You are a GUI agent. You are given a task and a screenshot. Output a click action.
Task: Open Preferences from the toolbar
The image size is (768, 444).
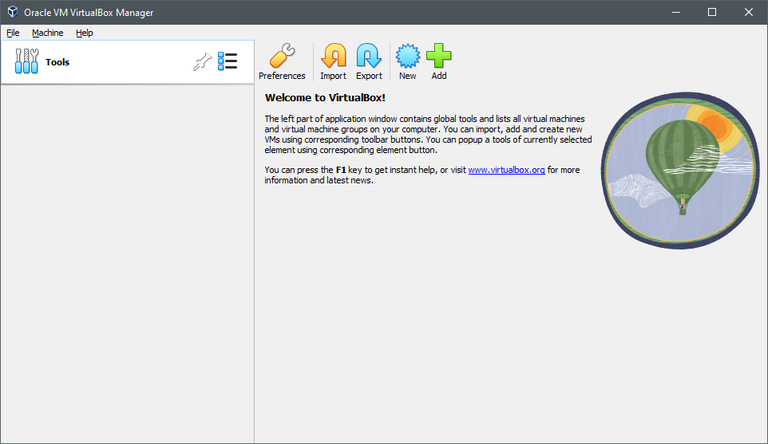point(282,62)
